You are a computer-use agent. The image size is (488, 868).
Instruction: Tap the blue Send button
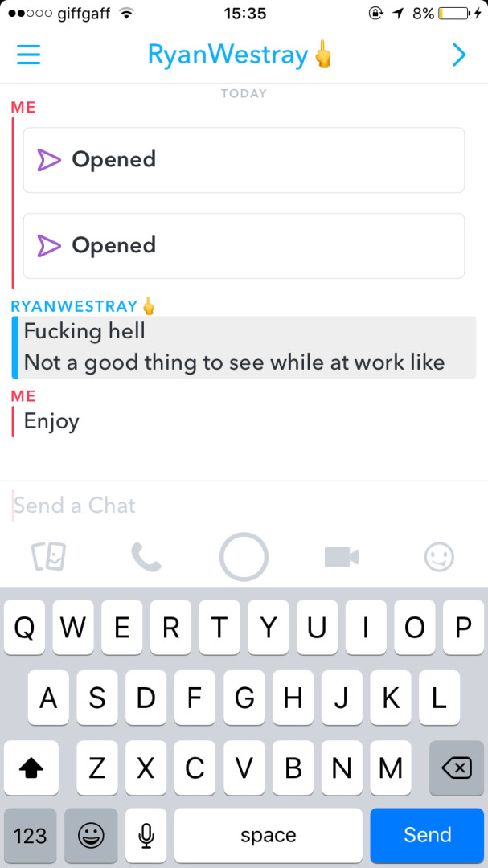427,835
